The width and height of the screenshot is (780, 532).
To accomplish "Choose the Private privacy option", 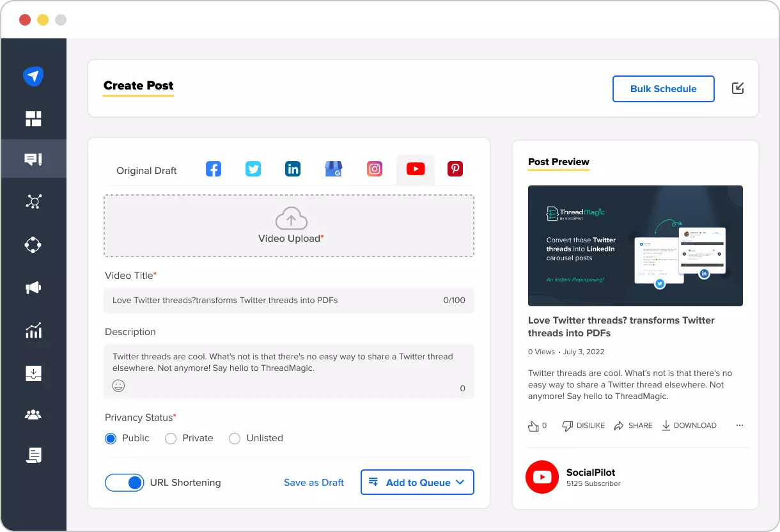I will tap(171, 439).
